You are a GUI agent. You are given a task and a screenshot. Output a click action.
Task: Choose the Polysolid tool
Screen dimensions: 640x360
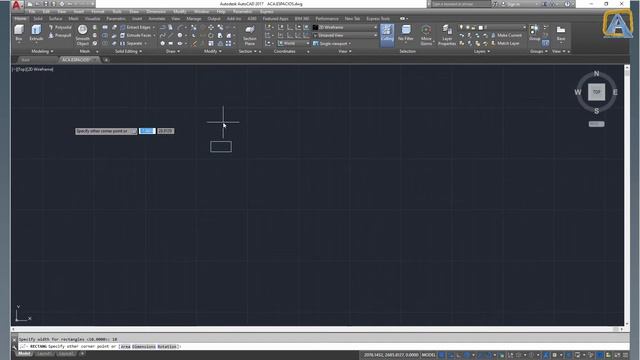point(60,27)
